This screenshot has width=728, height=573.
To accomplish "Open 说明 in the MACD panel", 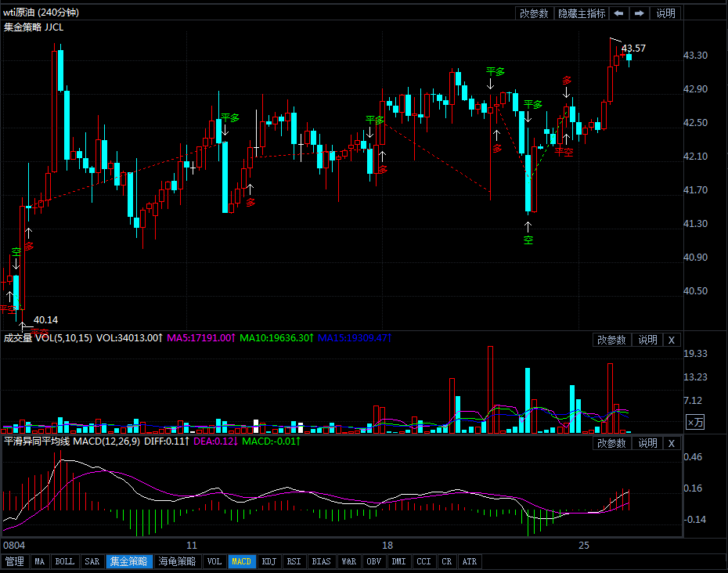I will click(x=647, y=443).
